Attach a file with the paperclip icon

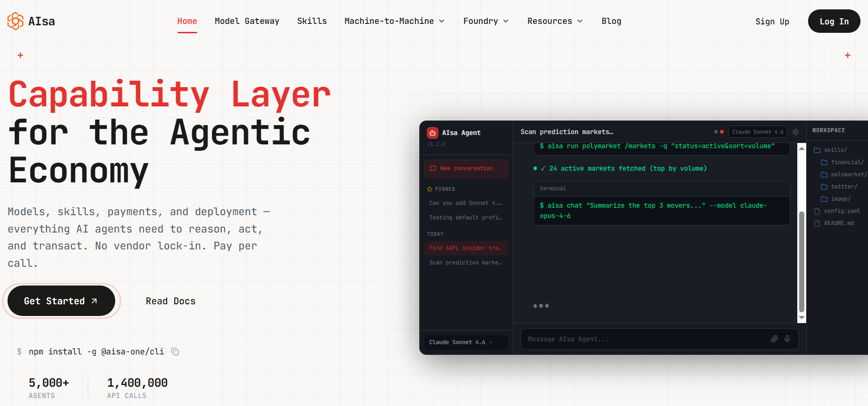tap(774, 339)
